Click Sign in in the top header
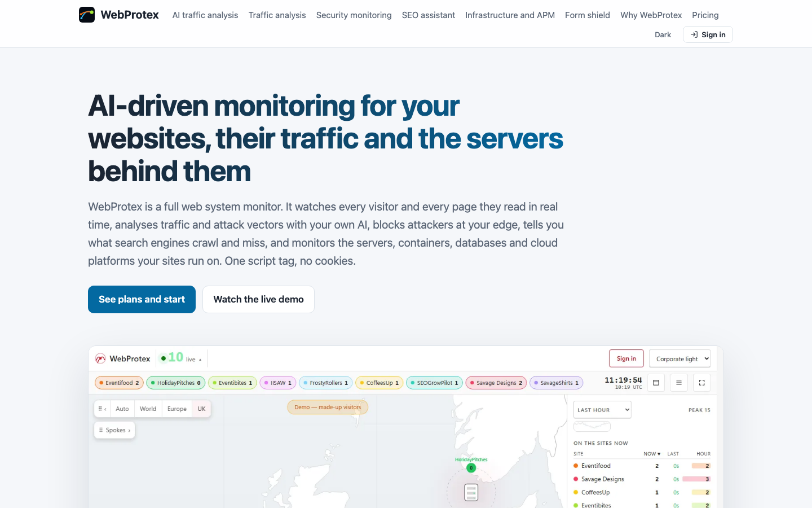This screenshot has width=812, height=508. [708, 34]
